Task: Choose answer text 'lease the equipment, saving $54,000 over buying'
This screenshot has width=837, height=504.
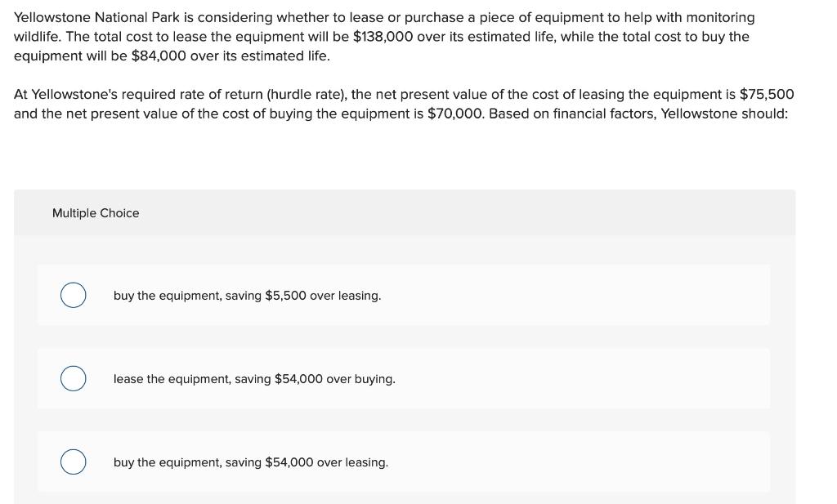Action: coord(254,379)
